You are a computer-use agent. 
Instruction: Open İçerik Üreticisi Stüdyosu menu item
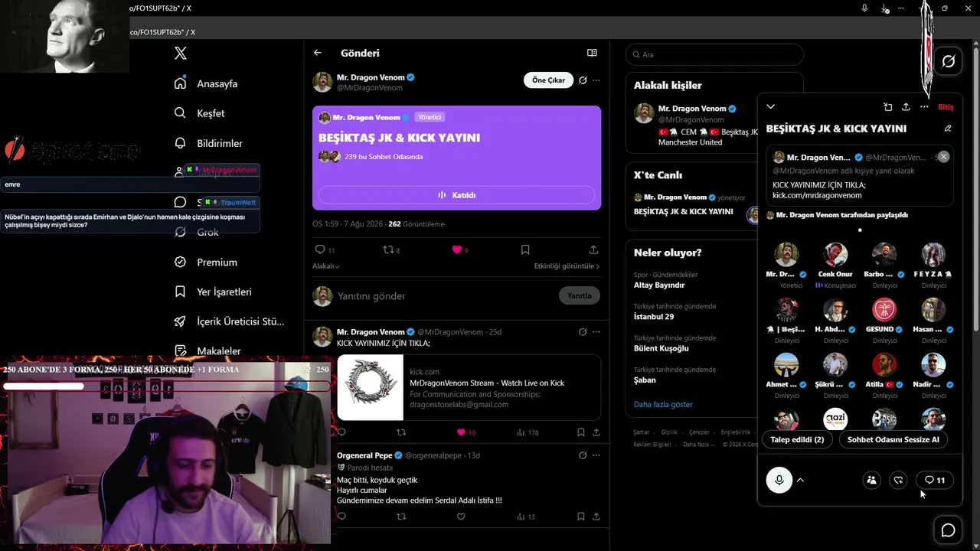pyautogui.click(x=229, y=321)
